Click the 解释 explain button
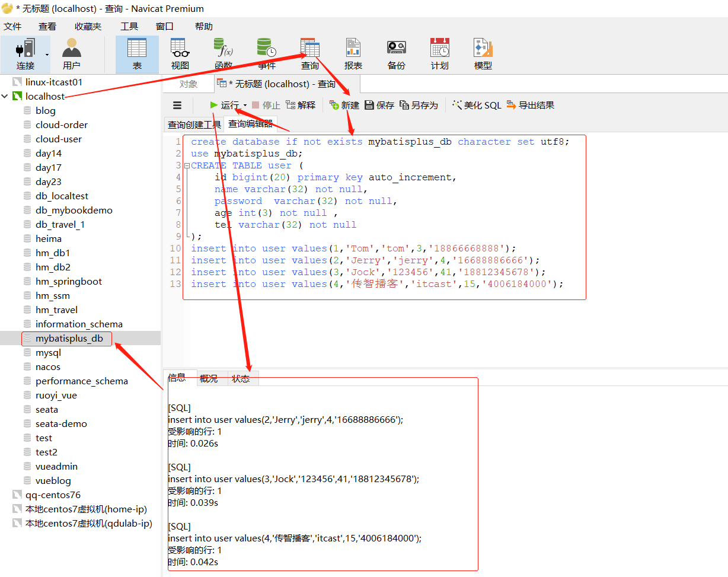The width and height of the screenshot is (728, 577). [x=301, y=105]
